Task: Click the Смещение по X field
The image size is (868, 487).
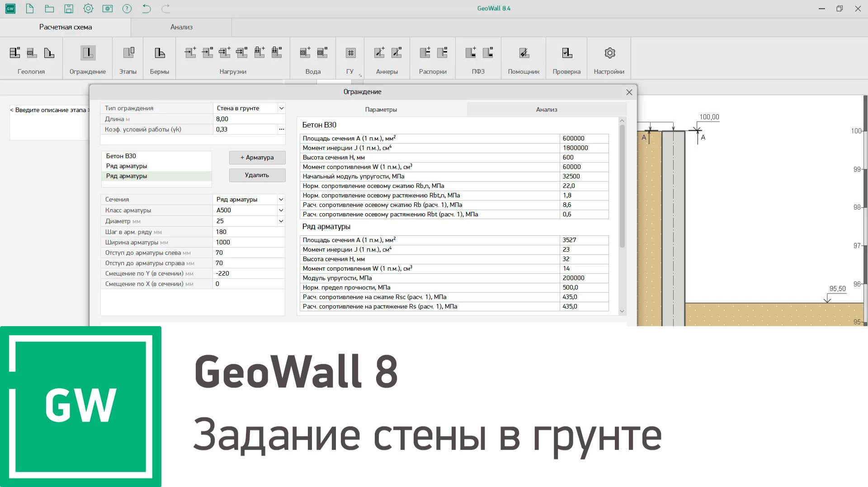Action: (x=249, y=284)
